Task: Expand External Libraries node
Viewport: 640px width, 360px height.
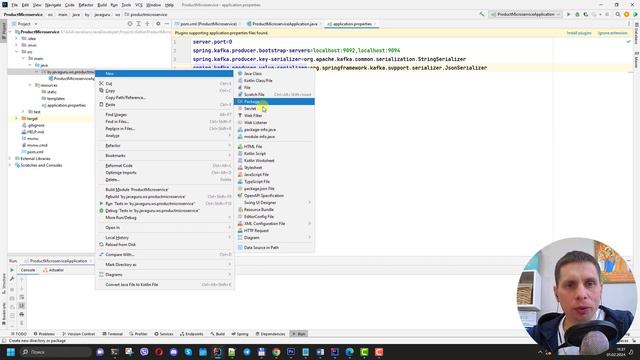Action: 10,158
